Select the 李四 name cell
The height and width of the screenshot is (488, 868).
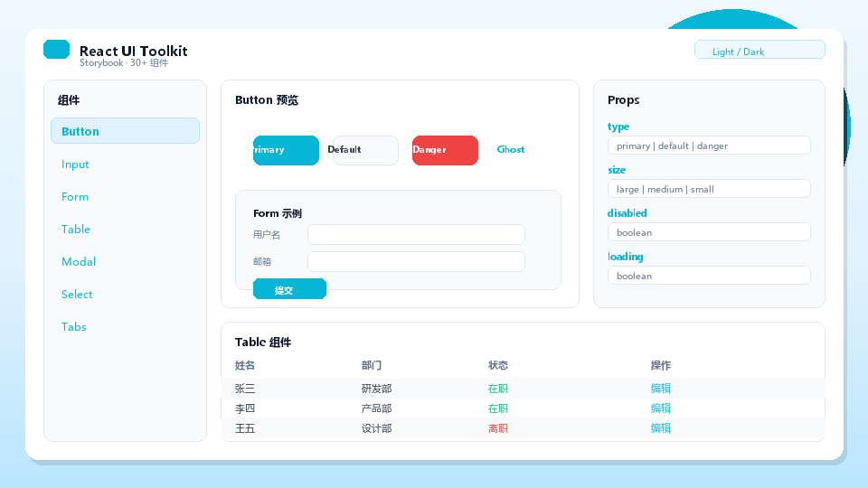(245, 408)
